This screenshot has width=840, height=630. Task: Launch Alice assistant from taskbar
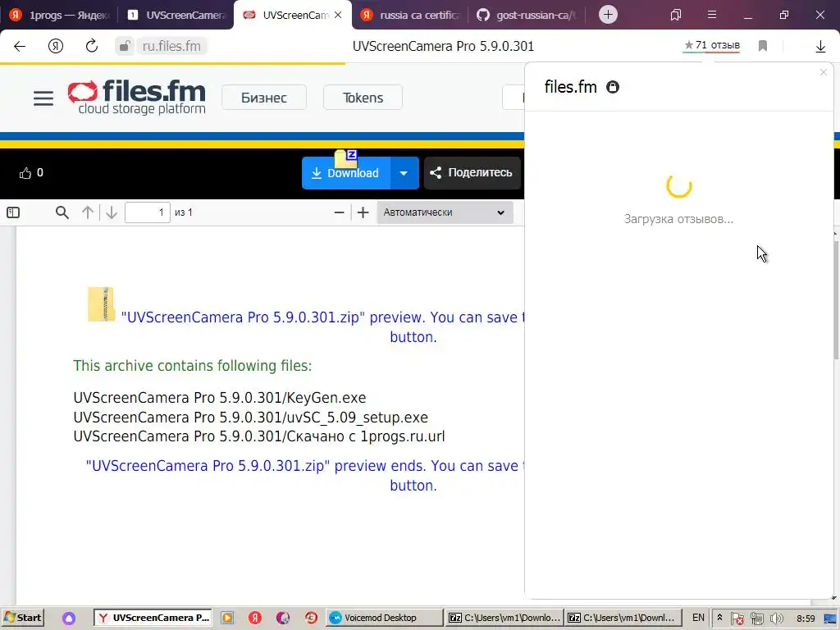coord(69,619)
